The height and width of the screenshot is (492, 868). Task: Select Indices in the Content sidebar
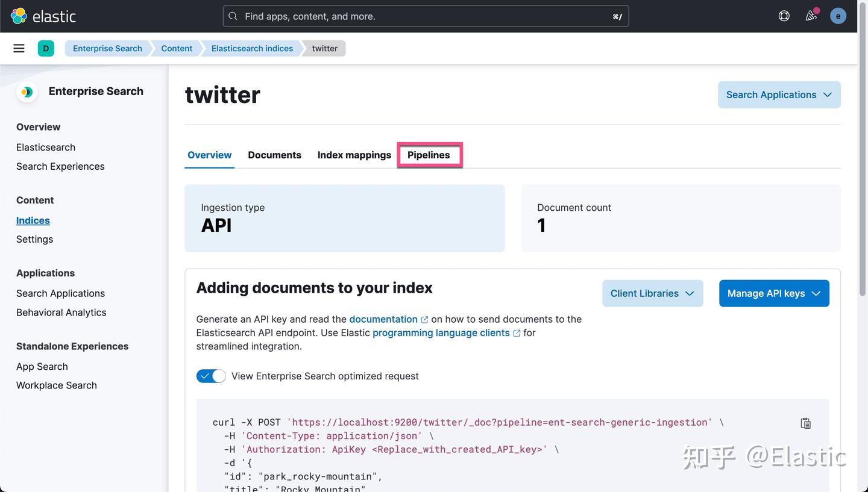[33, 220]
